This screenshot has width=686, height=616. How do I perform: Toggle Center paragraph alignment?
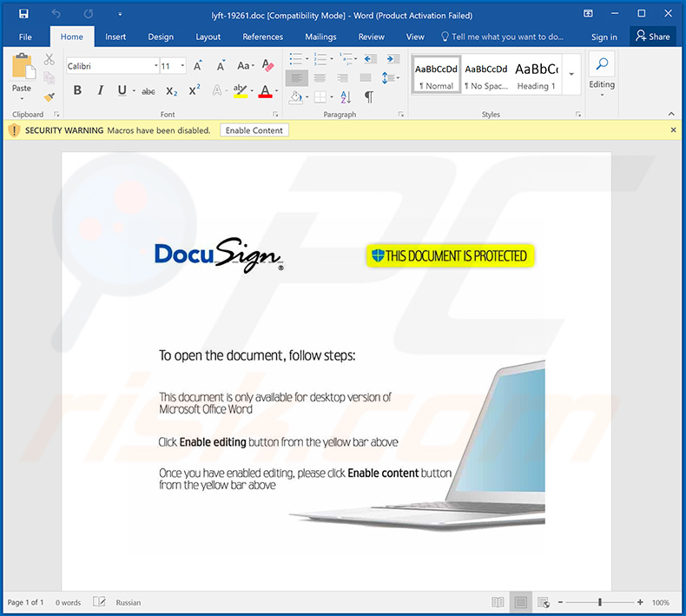pos(320,78)
